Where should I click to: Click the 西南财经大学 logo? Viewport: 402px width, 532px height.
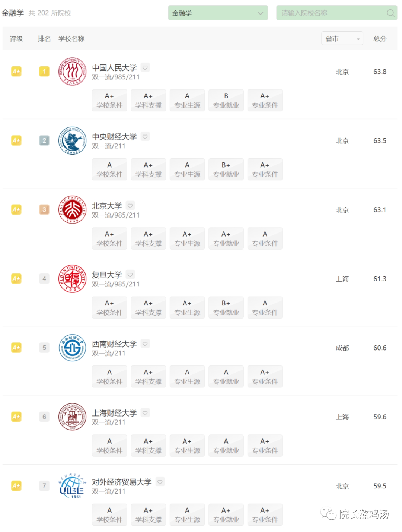[73, 348]
